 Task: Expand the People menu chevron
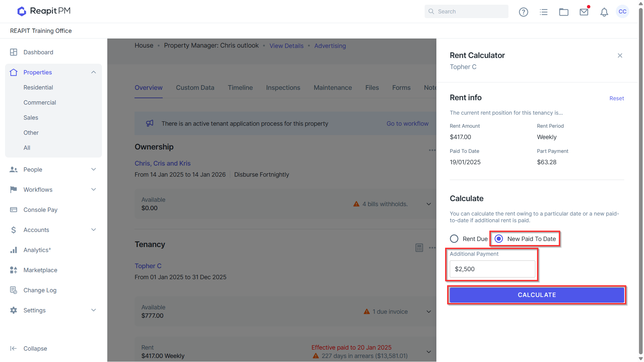coord(94,170)
